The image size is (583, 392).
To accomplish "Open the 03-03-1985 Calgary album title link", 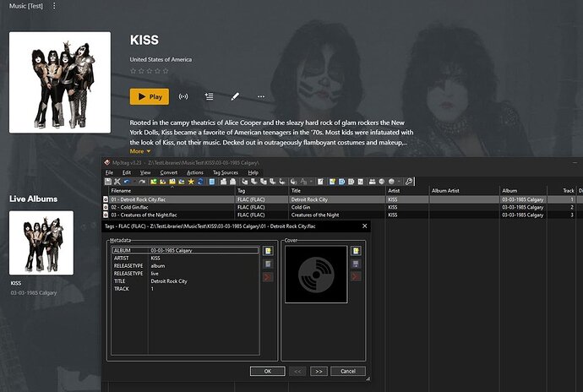I will pos(34,292).
